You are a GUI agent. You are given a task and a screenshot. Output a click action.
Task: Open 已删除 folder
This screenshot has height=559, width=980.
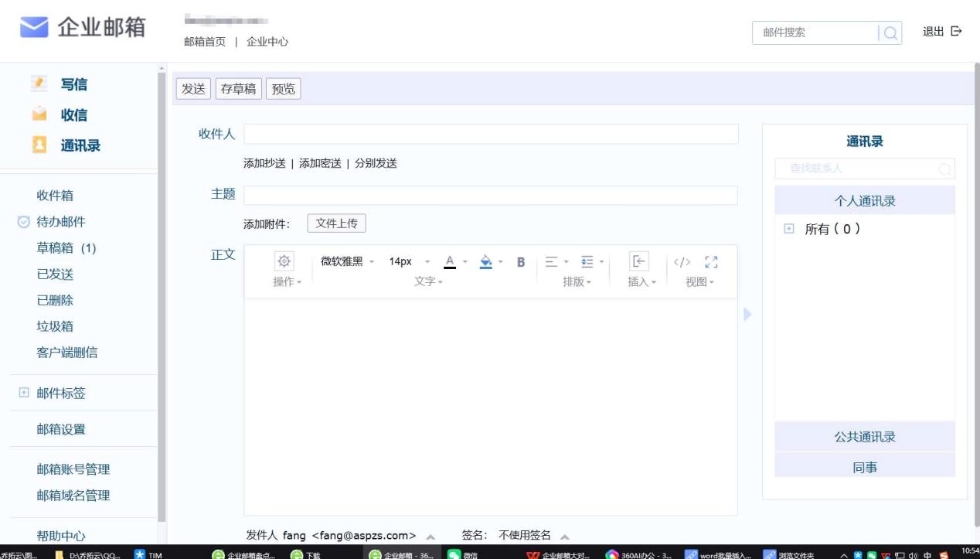(x=55, y=301)
